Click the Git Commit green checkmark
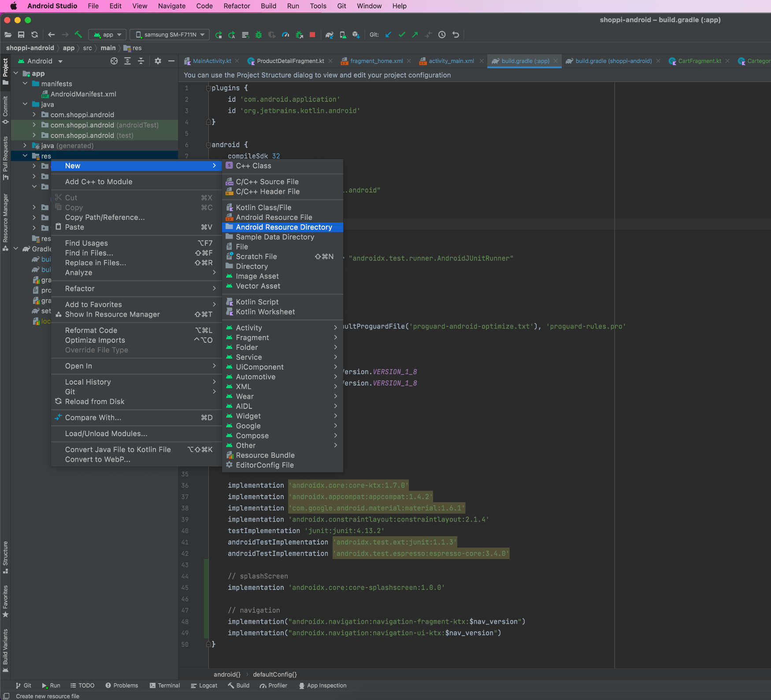 (402, 35)
